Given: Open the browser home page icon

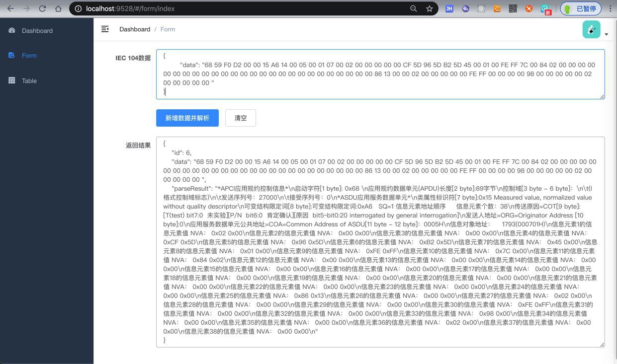Looking at the screenshot, I should click(58, 8).
